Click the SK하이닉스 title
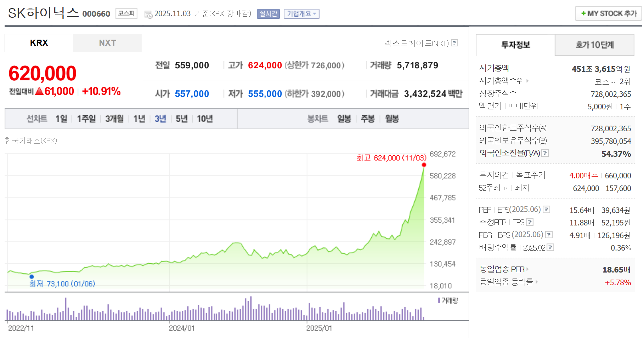The width and height of the screenshot is (644, 338). click(x=43, y=13)
